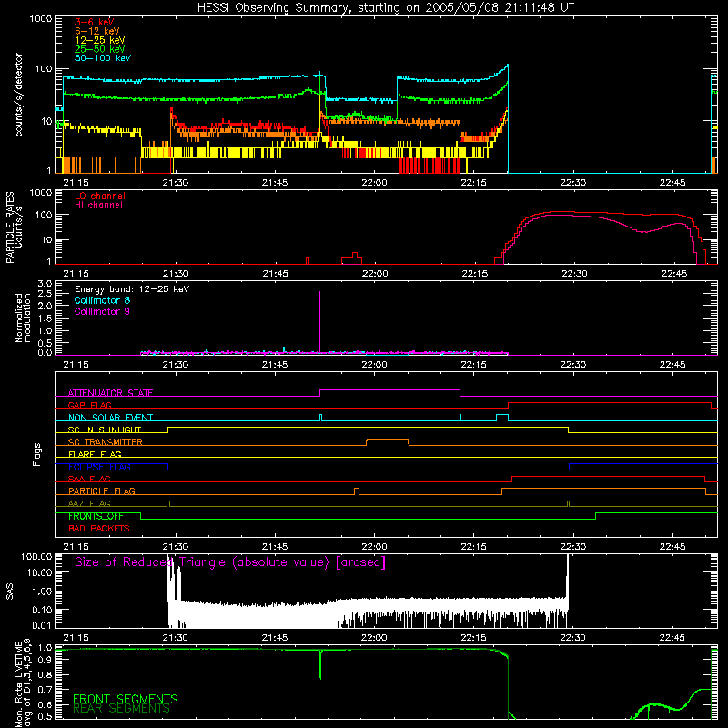Viewport: 728px width, 728px height.
Task: Click the Mon. Rate LIVETIME axis label
Action: coord(24,683)
